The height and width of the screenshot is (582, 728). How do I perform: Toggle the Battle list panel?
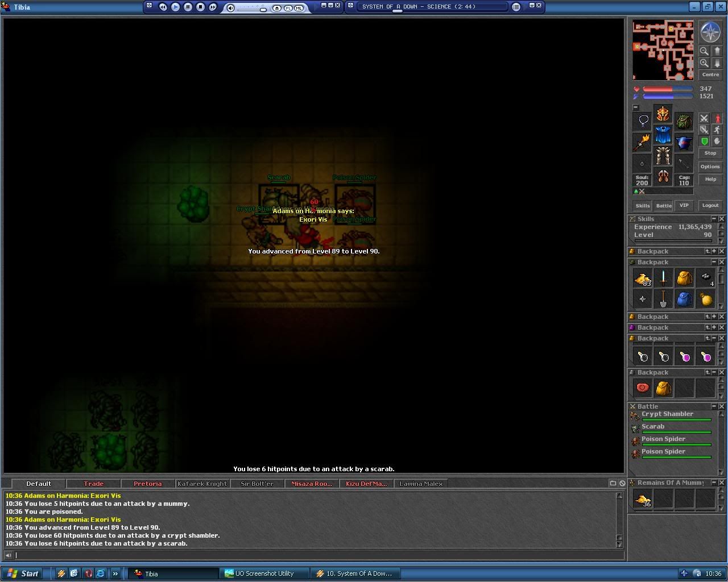click(x=664, y=206)
